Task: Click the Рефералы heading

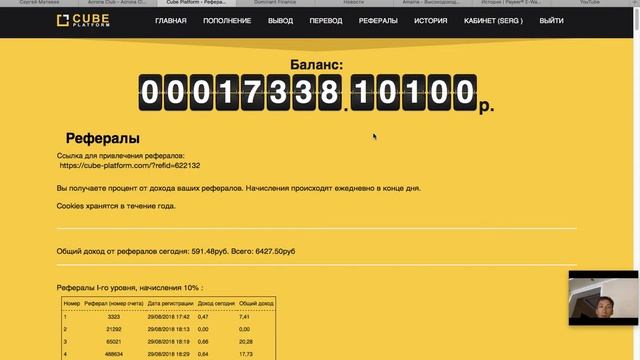Action: pyautogui.click(x=103, y=138)
